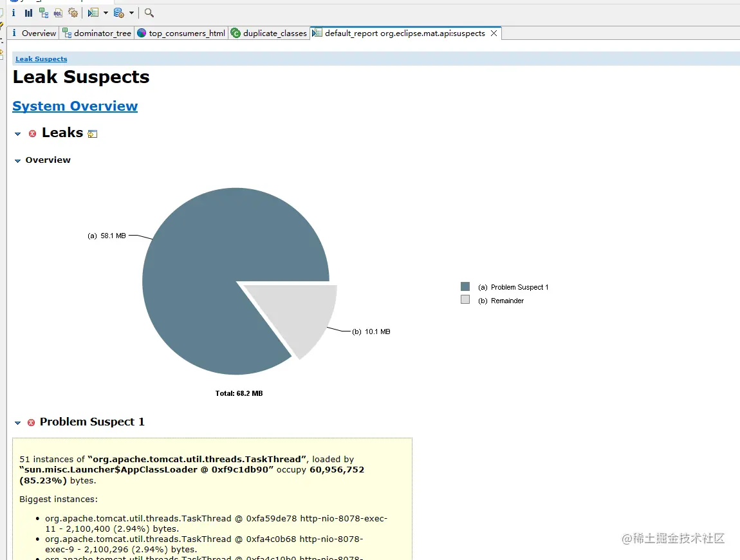Switch to the Overview tab
The image size is (740, 560).
[33, 33]
